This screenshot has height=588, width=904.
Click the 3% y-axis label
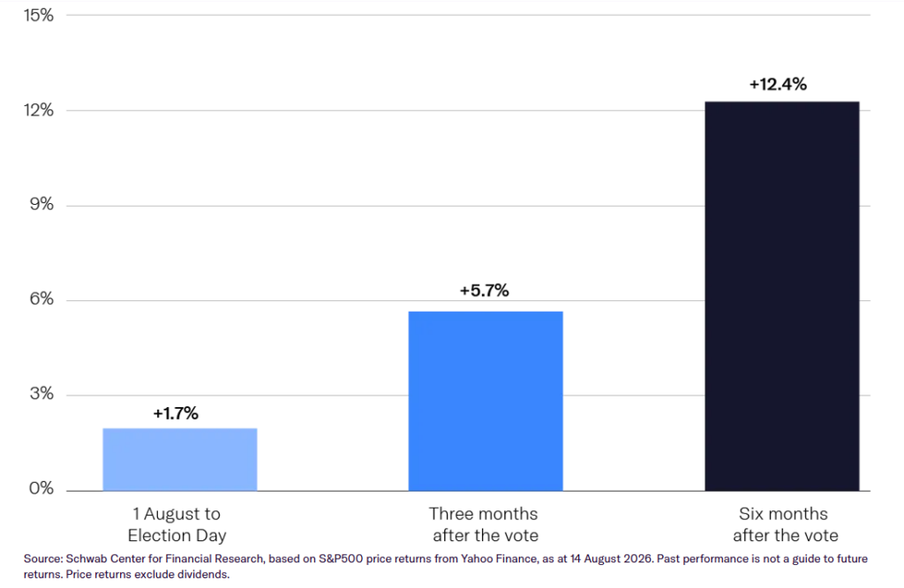tap(41, 394)
